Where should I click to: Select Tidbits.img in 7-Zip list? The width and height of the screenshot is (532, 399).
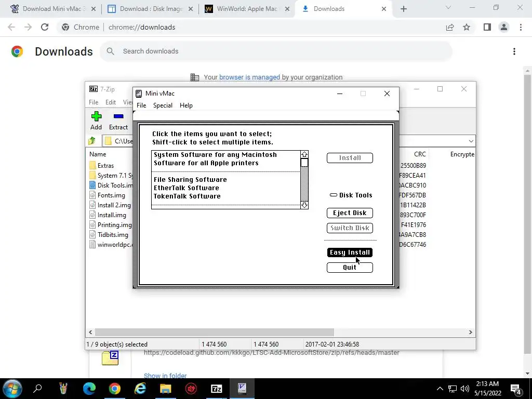109,234
